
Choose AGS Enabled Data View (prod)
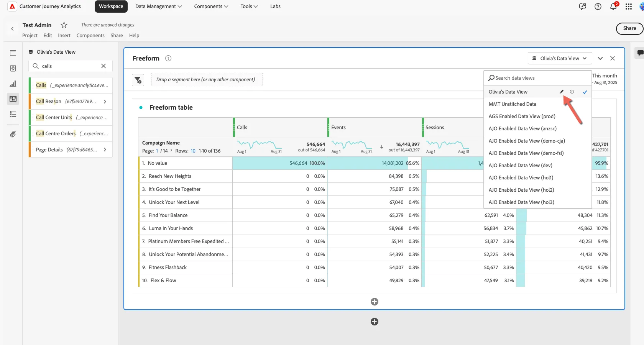pos(538,116)
